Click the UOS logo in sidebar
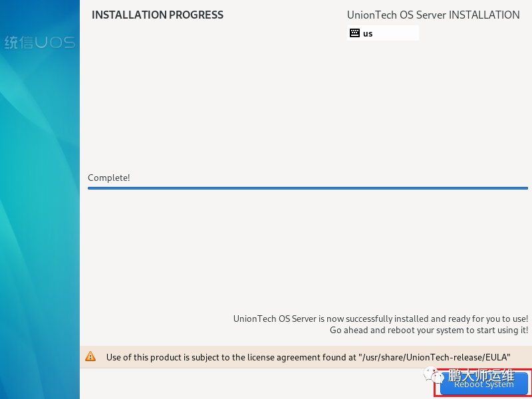 click(40, 43)
